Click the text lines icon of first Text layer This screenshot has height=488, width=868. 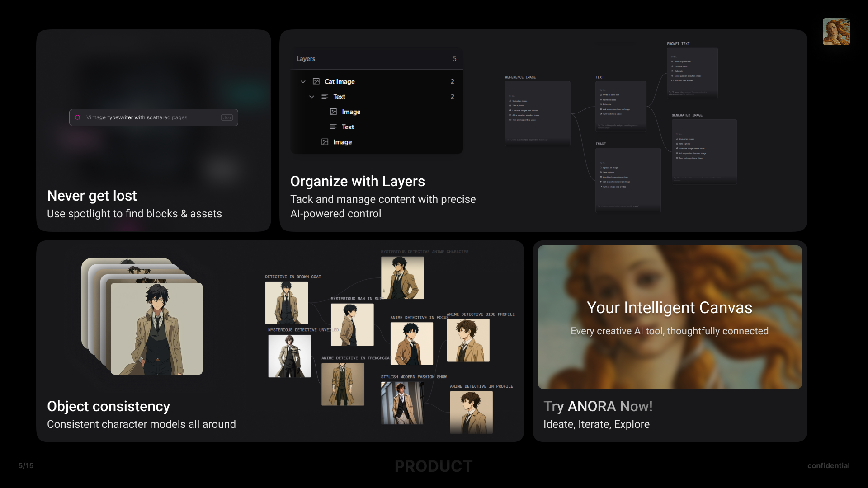325,97
